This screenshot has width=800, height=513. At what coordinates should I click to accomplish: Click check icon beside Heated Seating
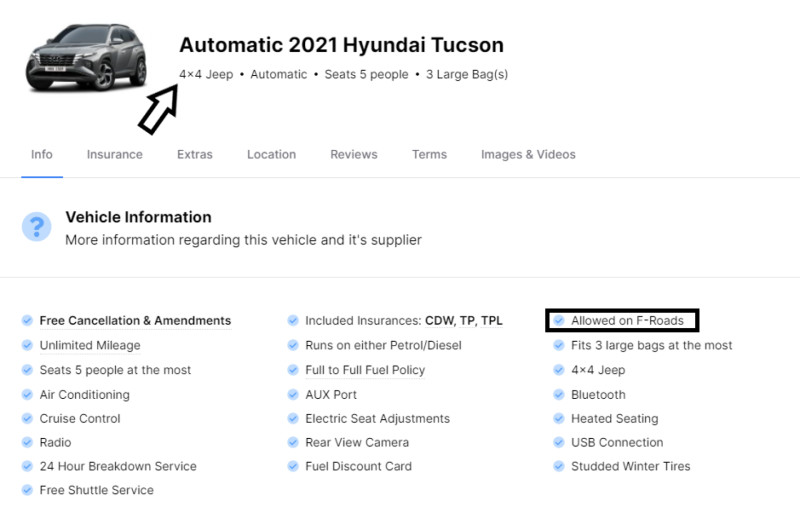pos(559,418)
